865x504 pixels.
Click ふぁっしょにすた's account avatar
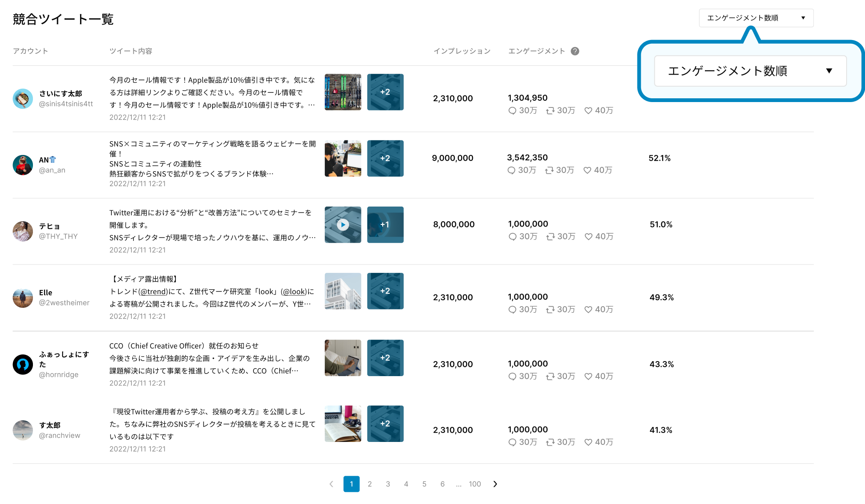(x=23, y=364)
